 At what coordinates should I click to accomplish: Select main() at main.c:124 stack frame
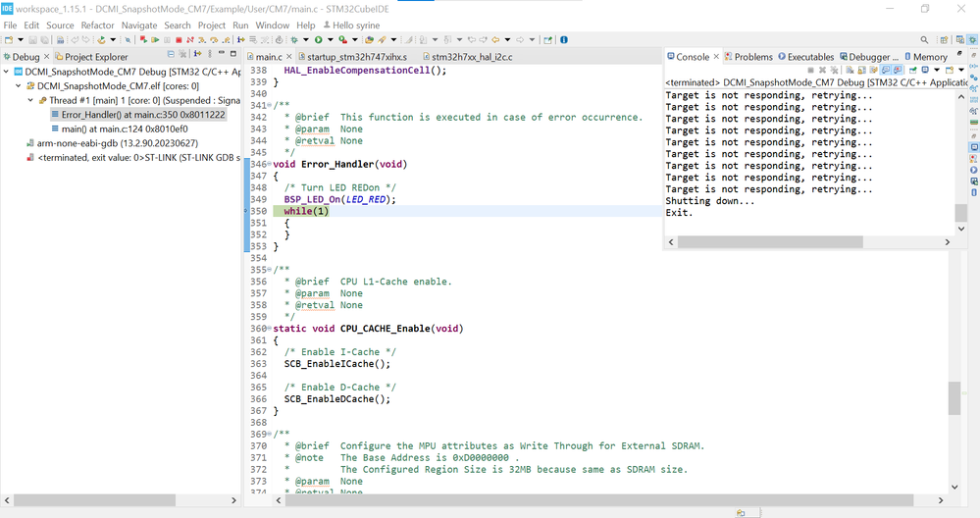point(124,129)
